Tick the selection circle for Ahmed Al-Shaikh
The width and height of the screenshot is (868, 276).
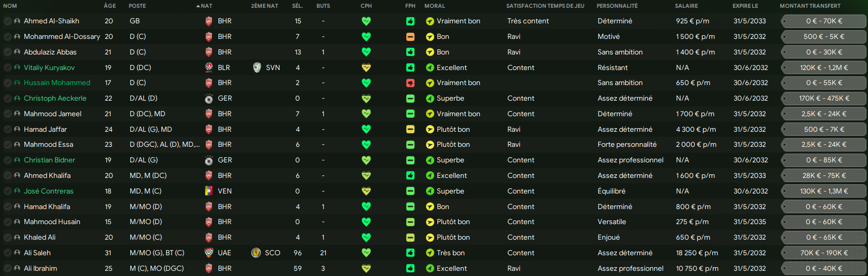(x=8, y=21)
